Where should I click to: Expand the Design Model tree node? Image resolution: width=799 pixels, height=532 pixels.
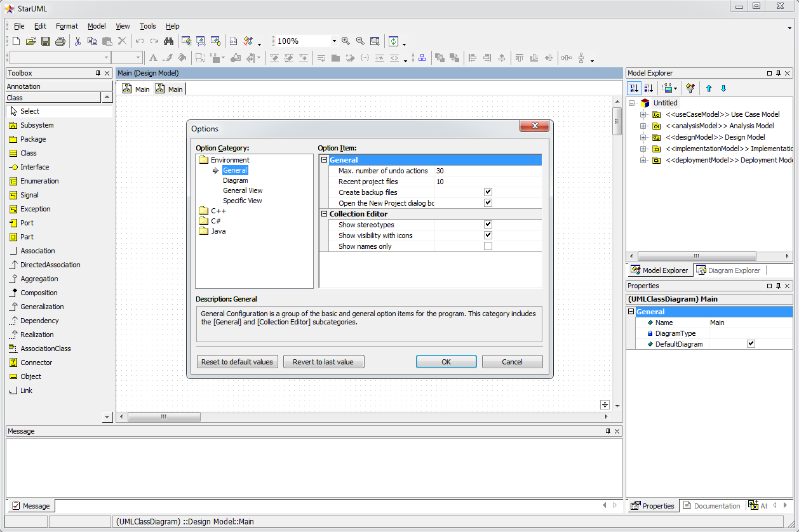tap(643, 137)
